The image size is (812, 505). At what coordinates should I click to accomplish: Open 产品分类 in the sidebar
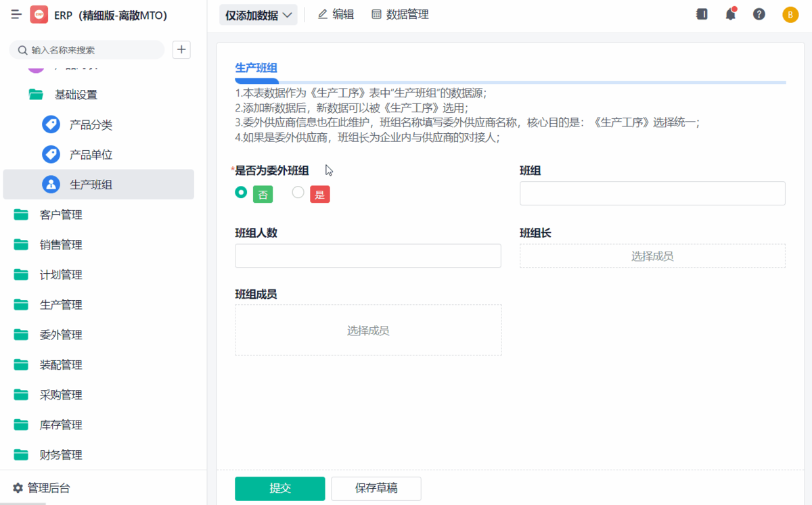point(91,125)
